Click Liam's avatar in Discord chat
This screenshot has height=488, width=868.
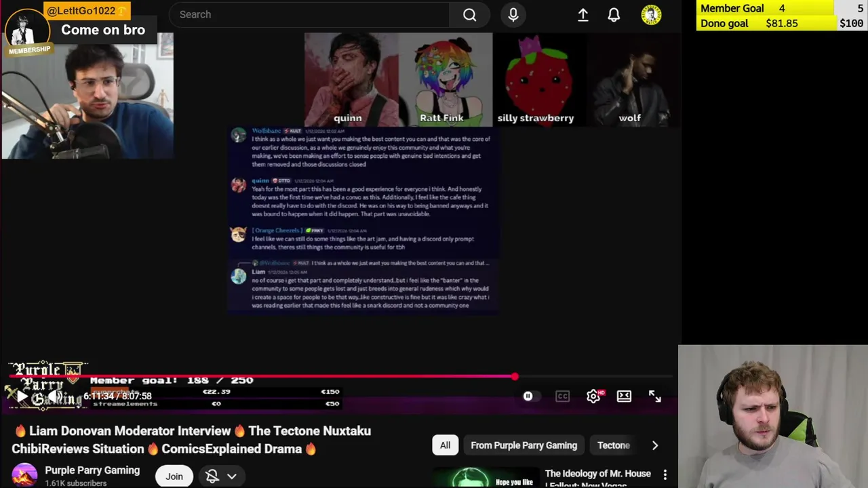(x=239, y=276)
